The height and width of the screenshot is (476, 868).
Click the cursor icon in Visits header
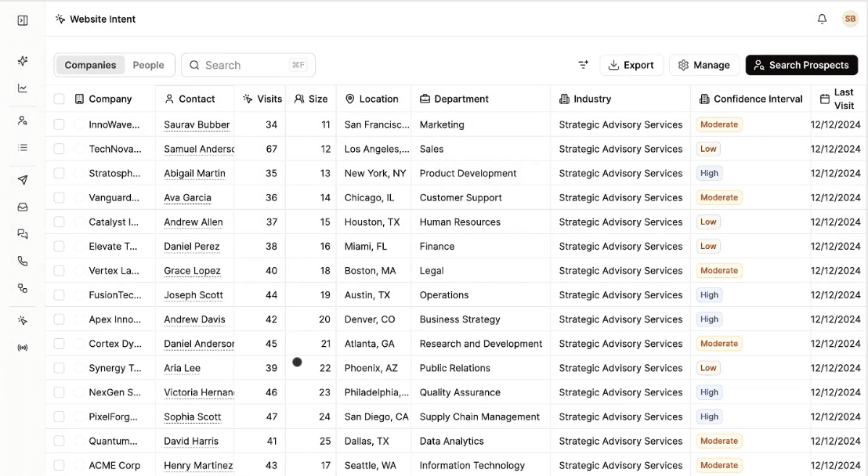click(248, 99)
